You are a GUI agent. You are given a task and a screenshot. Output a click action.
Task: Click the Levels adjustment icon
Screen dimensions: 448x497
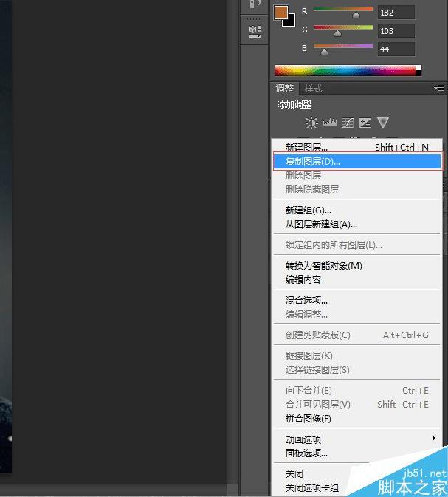329,123
